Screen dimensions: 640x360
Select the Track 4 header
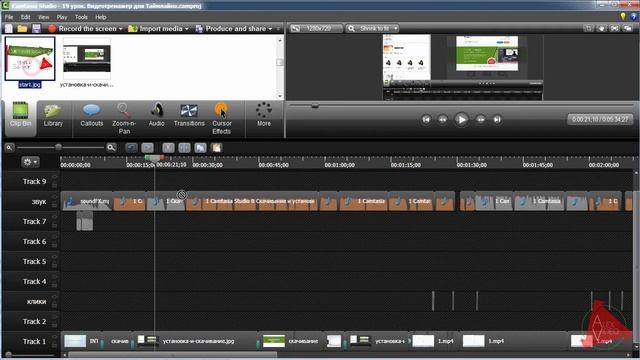click(31, 281)
